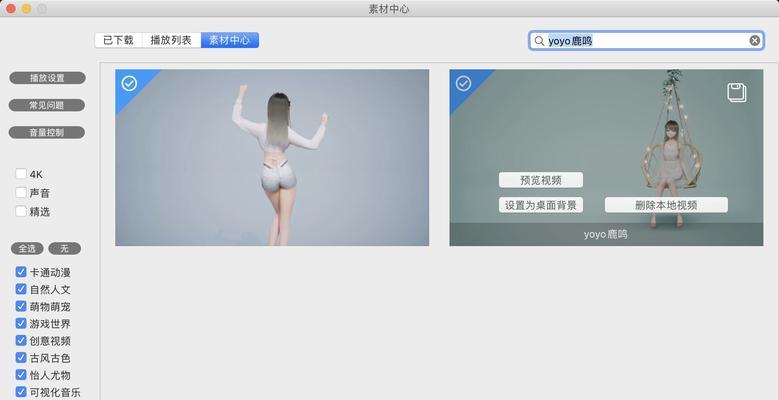This screenshot has width=779, height=400.
Task: Uncheck the 古风古色 category
Action: (21, 357)
